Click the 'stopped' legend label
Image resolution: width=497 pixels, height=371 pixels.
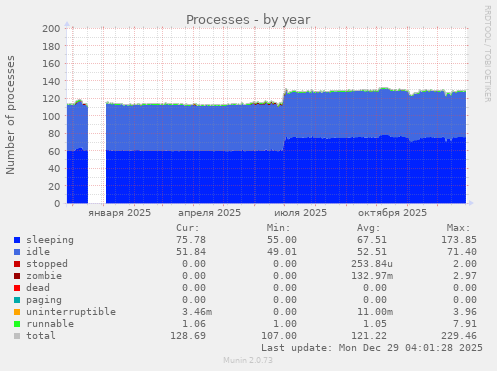tap(47, 264)
